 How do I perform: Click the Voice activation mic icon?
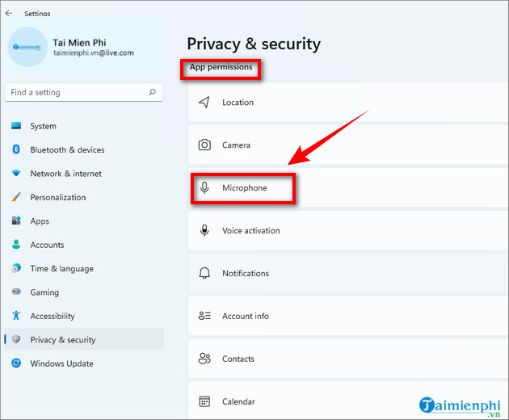204,230
